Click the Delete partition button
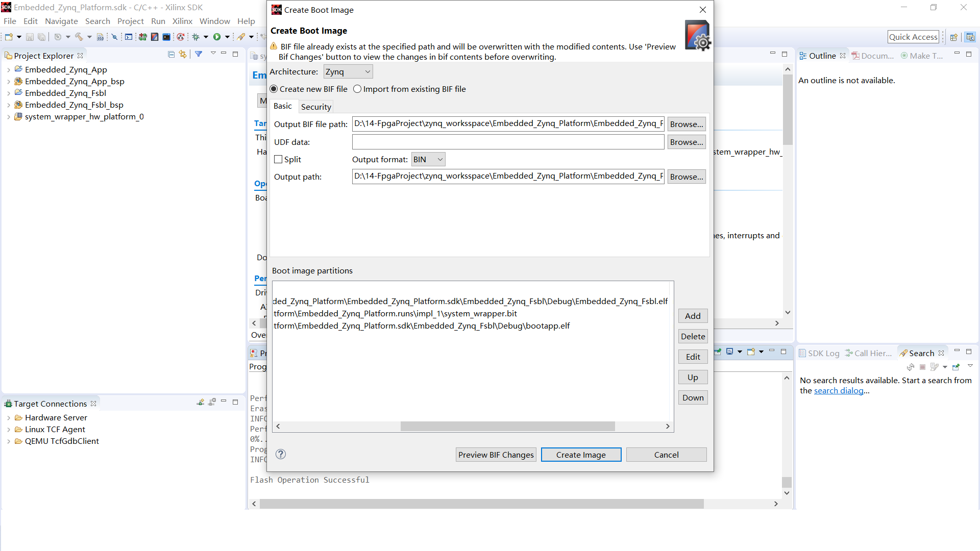The height and width of the screenshot is (551, 980). click(x=693, y=336)
